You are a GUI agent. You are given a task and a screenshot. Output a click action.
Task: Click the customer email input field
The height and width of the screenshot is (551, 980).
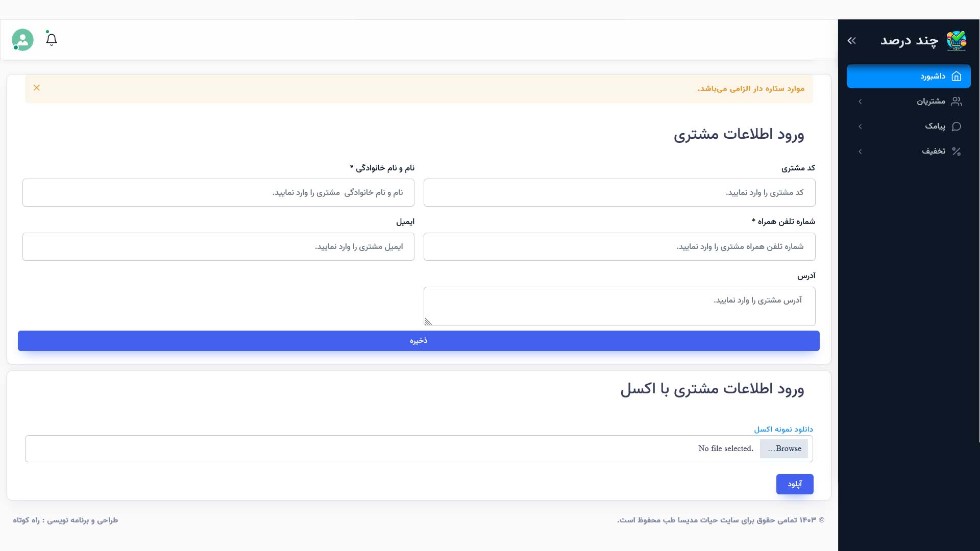pyautogui.click(x=218, y=247)
